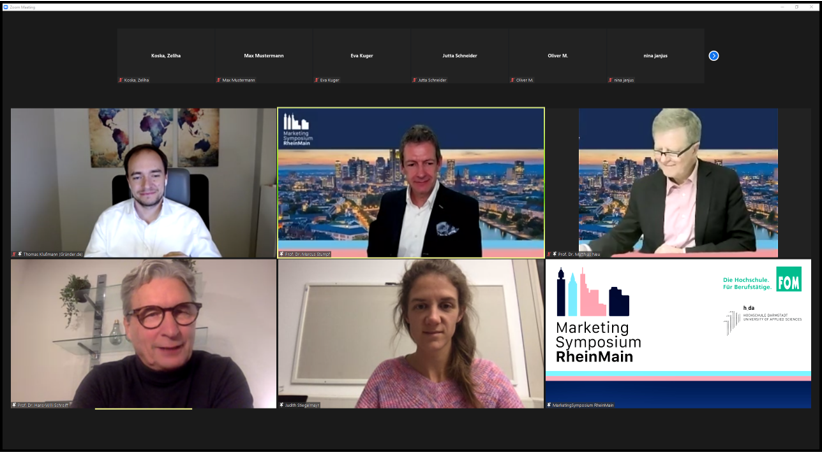Click the Zoom Meeting title bar icon
Viewport: 822px width, 452px height.
tap(5, 7)
